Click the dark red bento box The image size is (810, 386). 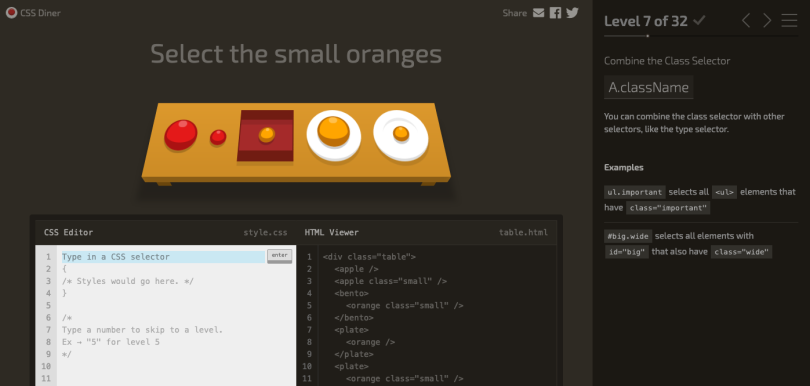click(266, 135)
